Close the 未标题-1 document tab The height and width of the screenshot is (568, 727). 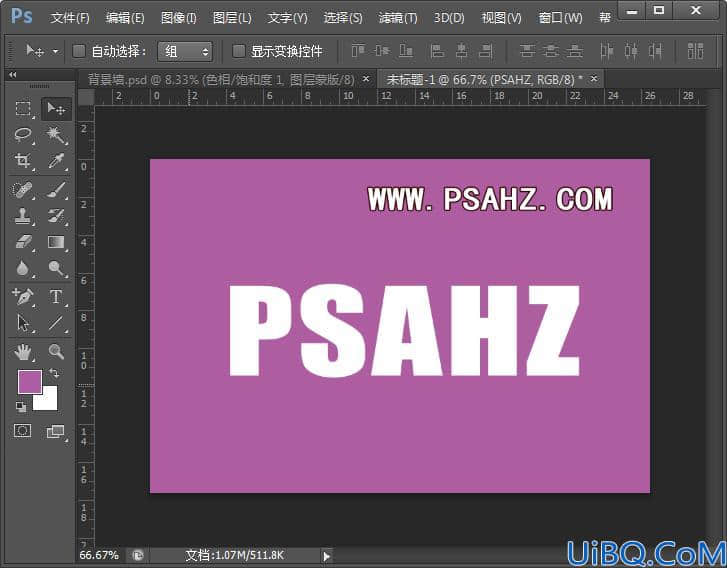click(x=594, y=79)
